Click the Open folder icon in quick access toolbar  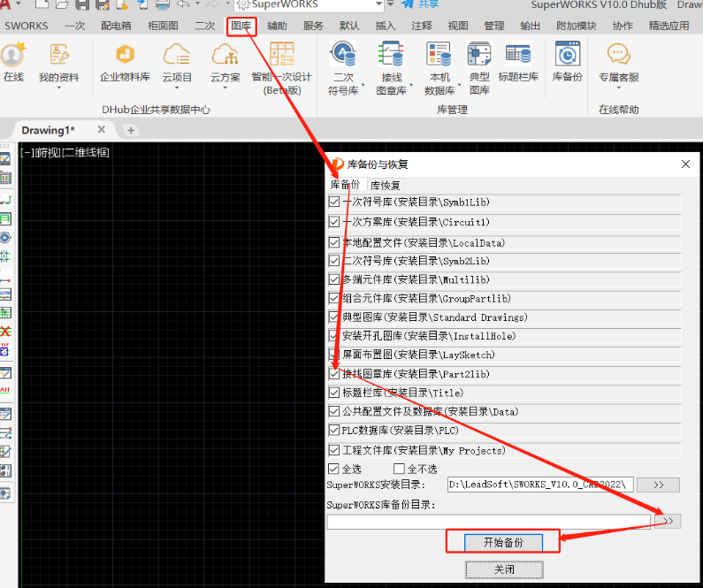pyautogui.click(x=62, y=4)
